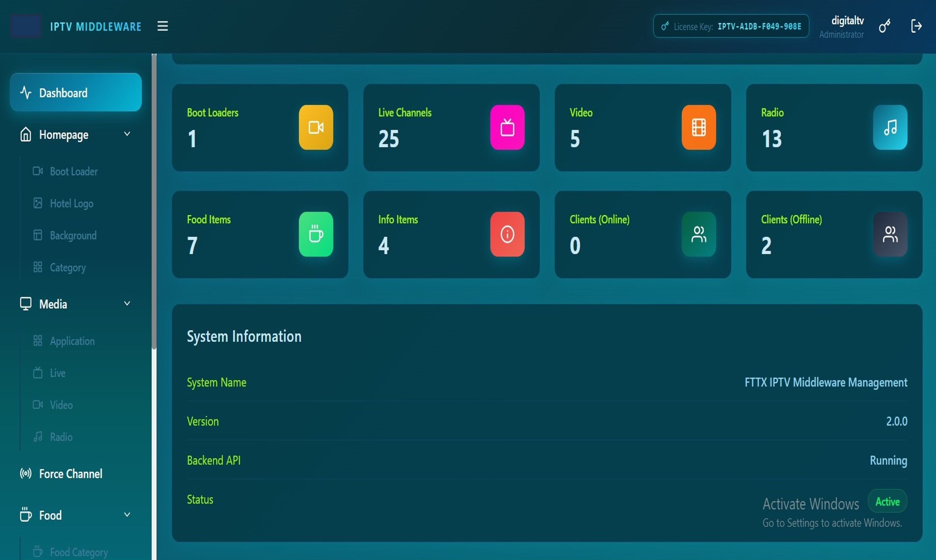Image resolution: width=936 pixels, height=560 pixels.
Task: Click the IPTV logo image in header
Action: click(26, 26)
